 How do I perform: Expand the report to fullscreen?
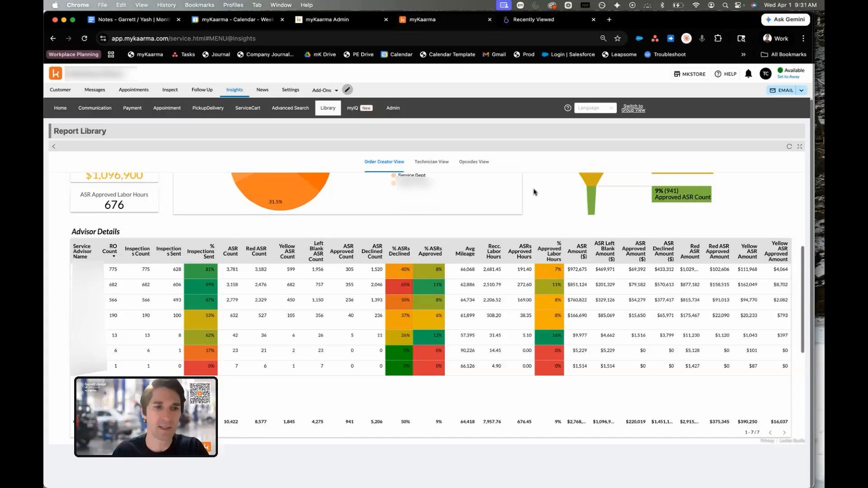(800, 146)
